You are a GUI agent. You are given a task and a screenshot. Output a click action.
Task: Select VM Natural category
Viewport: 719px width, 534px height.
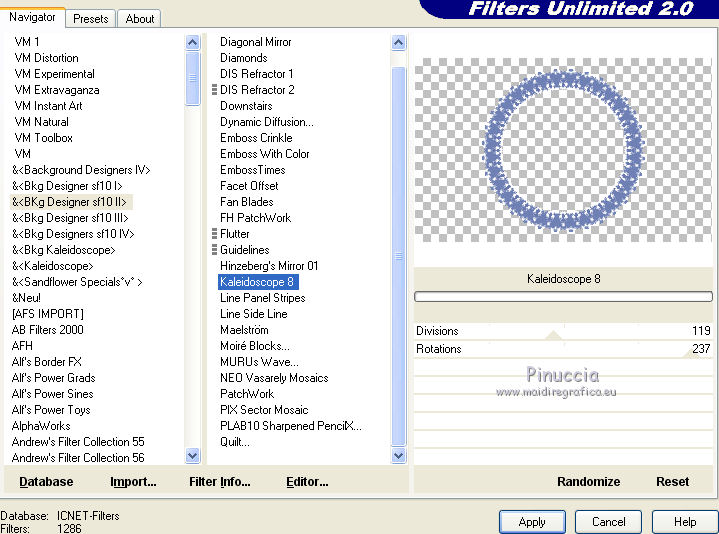pyautogui.click(x=41, y=122)
